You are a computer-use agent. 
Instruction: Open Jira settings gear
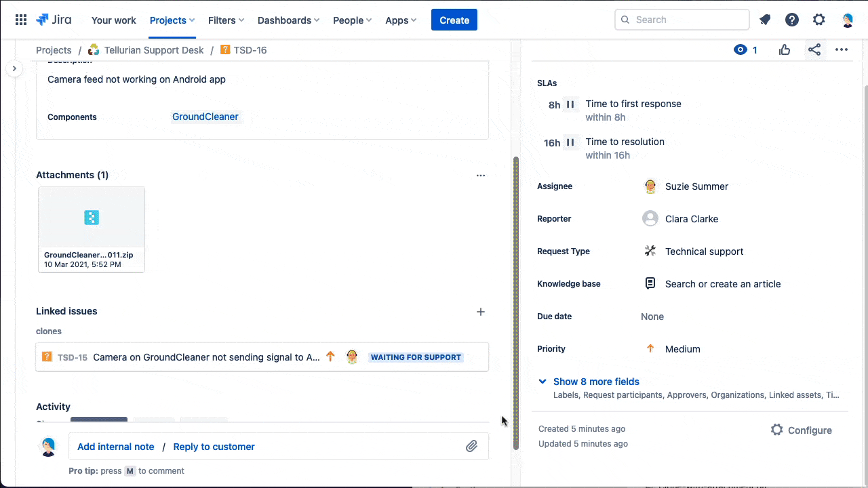pyautogui.click(x=819, y=20)
